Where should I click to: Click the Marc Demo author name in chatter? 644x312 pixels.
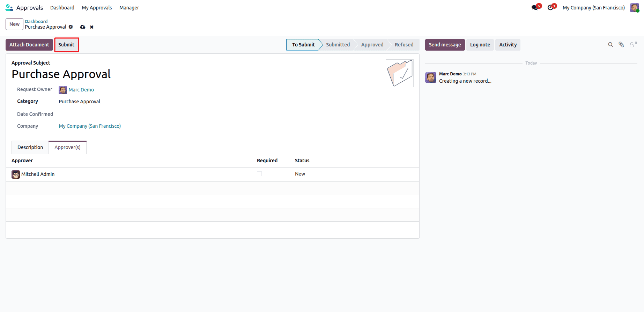tap(450, 74)
